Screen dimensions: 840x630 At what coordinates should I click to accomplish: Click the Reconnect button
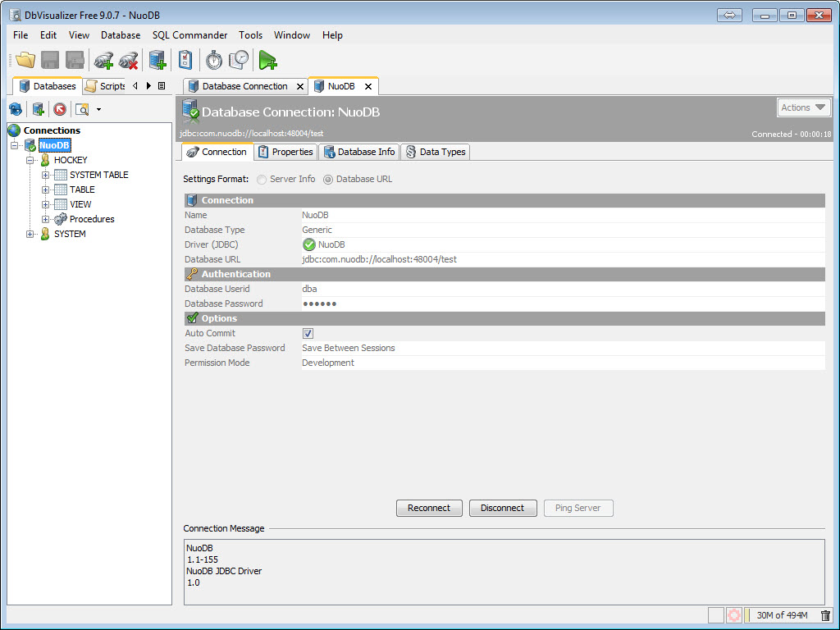429,508
